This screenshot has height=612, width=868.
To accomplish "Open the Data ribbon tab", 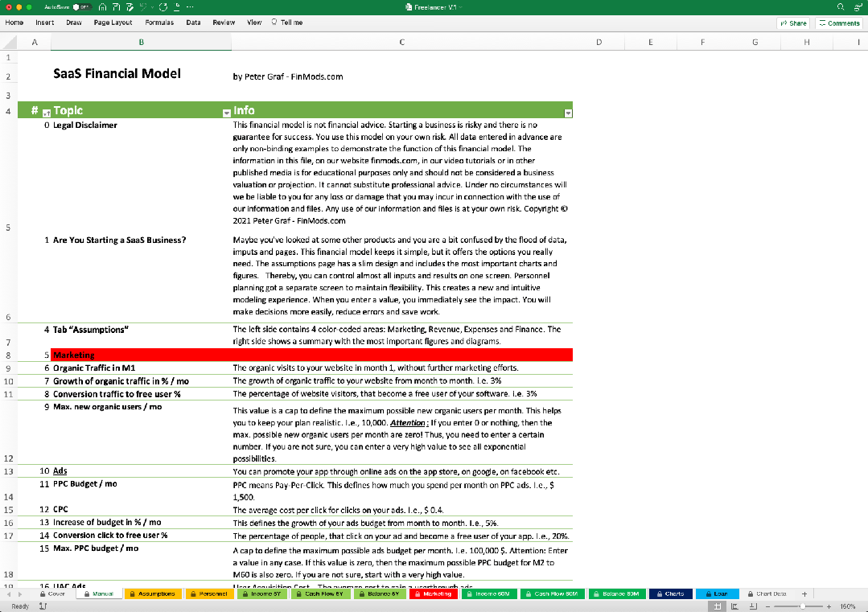I will [193, 23].
